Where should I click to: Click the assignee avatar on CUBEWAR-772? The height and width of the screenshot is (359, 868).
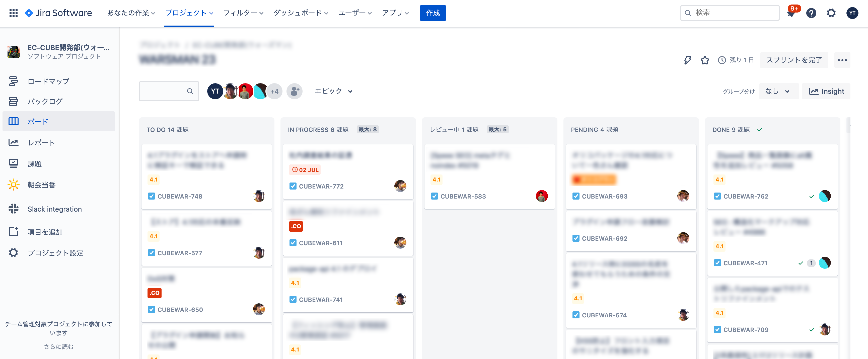click(x=400, y=186)
